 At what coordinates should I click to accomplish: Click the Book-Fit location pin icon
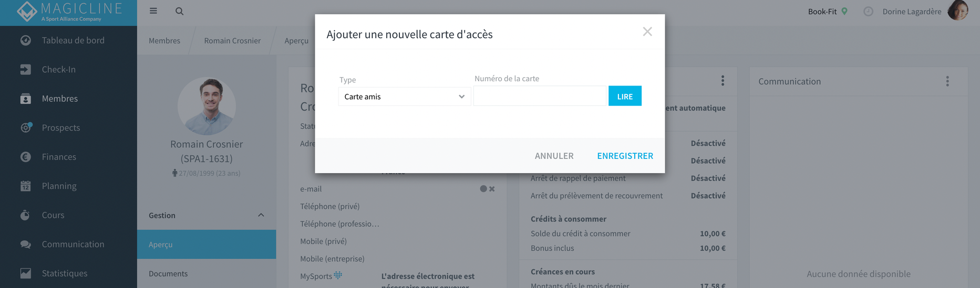point(844,11)
